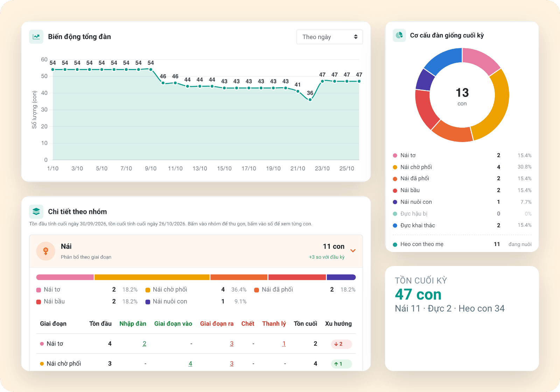Viewport: 560px width, 392px height.
Task: Click the pie chart icon beside Cơ cấu đàn giống
Action: coord(399,35)
